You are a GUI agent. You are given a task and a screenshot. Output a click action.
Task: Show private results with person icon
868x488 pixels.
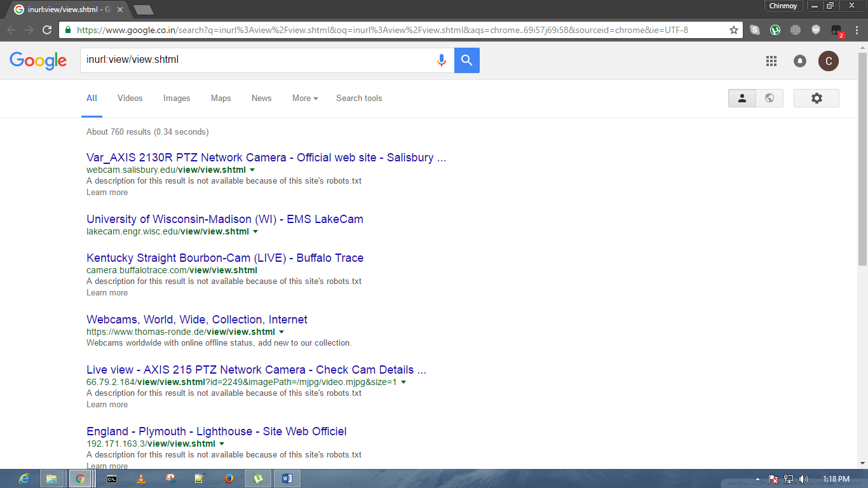click(x=742, y=98)
